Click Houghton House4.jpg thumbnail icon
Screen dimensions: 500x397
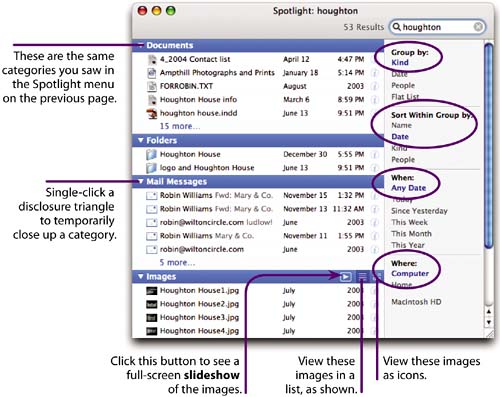(152, 331)
